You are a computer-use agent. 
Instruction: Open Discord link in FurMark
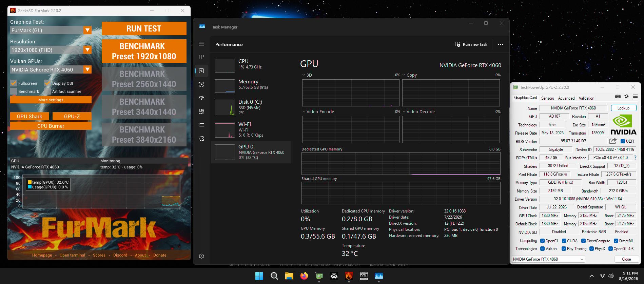coord(120,255)
